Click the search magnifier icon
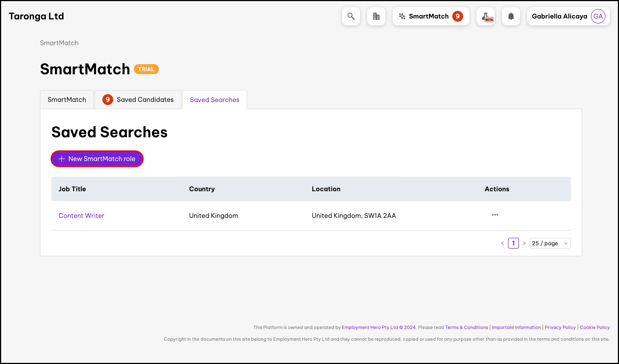The image size is (619, 364). tap(351, 16)
